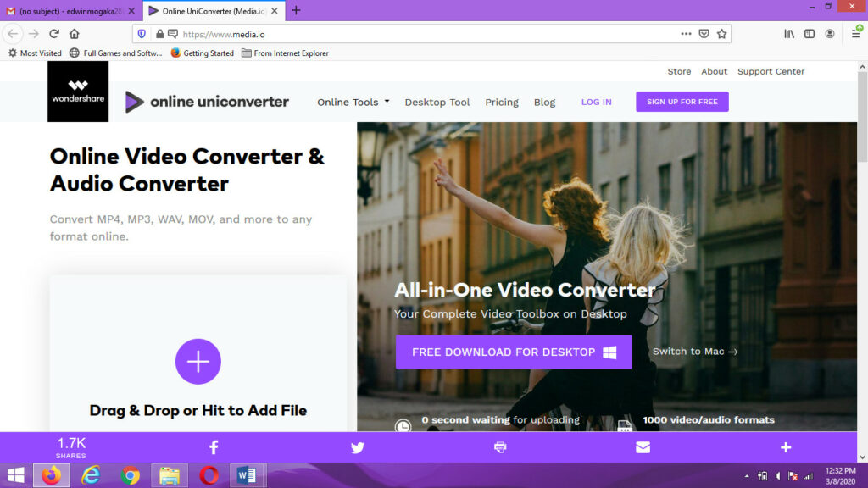Go to the Firefox home page
The image size is (868, 488).
coord(75,34)
